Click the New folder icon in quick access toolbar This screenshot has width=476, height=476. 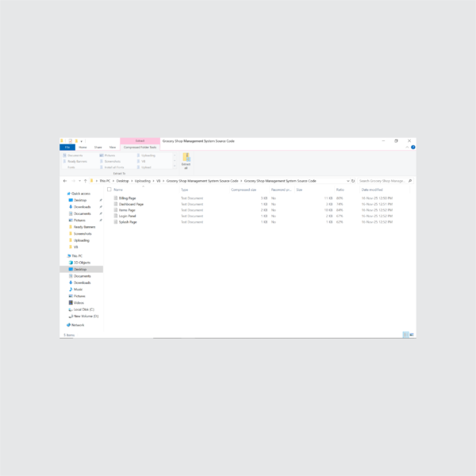[76, 141]
